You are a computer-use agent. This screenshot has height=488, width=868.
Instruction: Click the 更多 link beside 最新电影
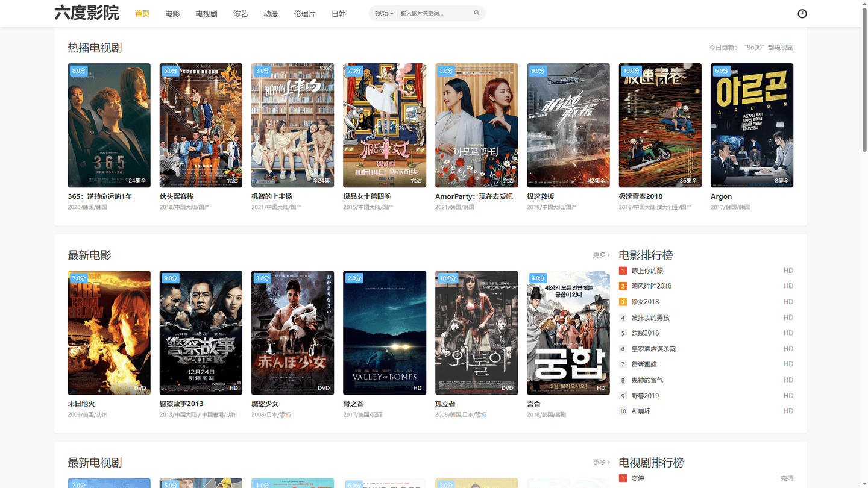point(601,255)
